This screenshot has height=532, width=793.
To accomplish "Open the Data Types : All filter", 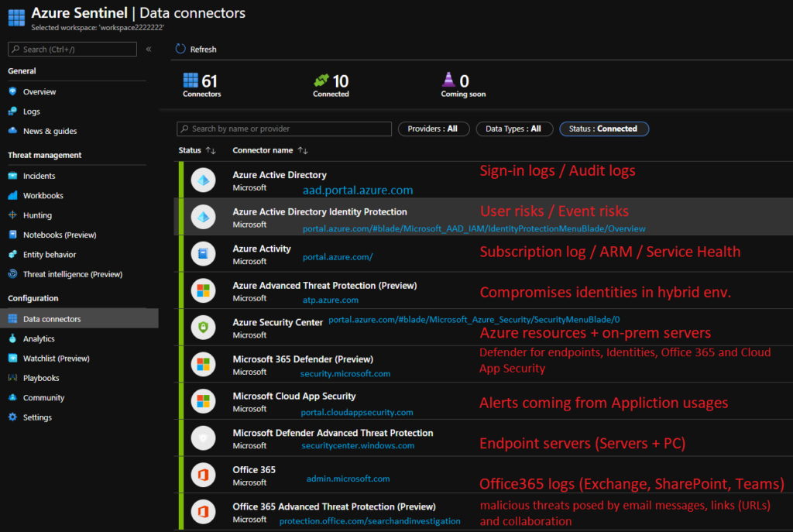I will pos(514,129).
